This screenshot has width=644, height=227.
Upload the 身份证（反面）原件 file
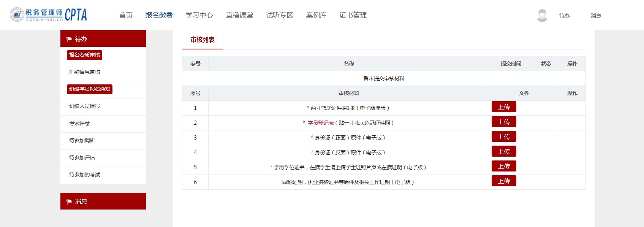coord(504,151)
